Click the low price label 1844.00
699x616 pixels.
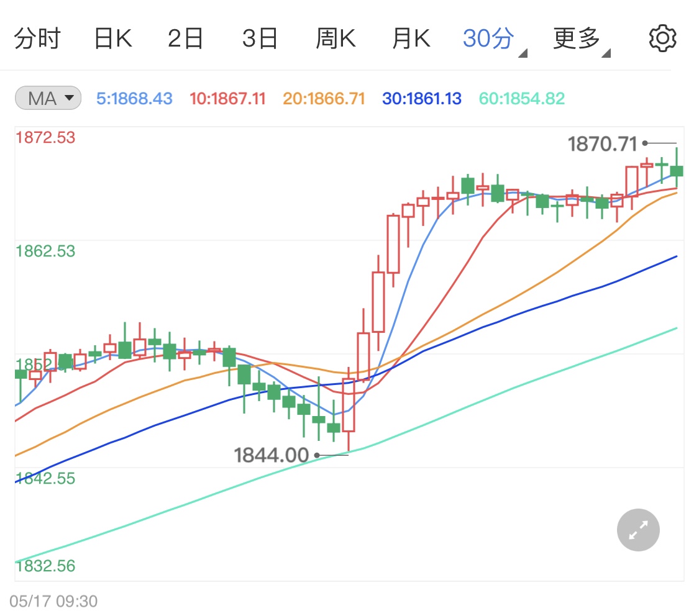(272, 455)
